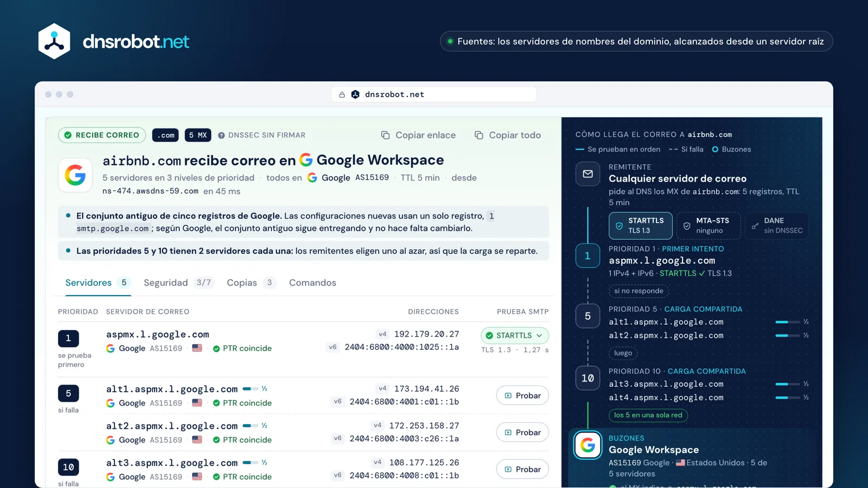Click the shield icon in STARTTLS TLS 1.3 card

pyautogui.click(x=619, y=226)
